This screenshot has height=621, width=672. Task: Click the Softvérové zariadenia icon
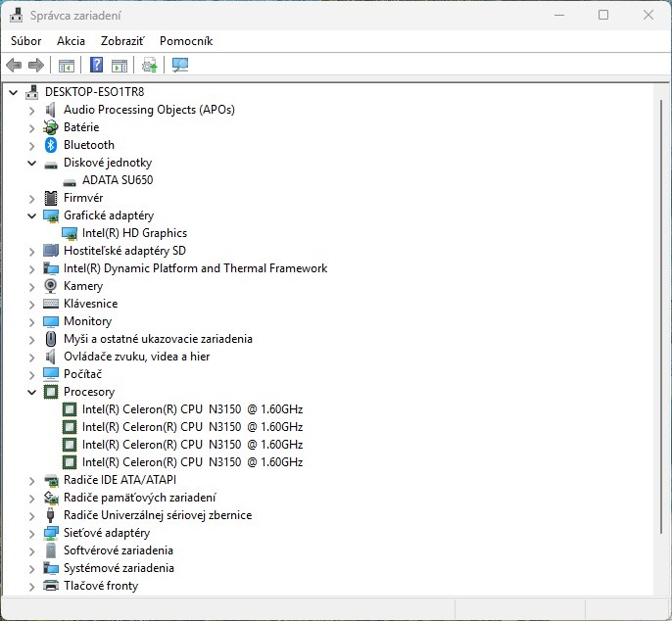click(51, 550)
